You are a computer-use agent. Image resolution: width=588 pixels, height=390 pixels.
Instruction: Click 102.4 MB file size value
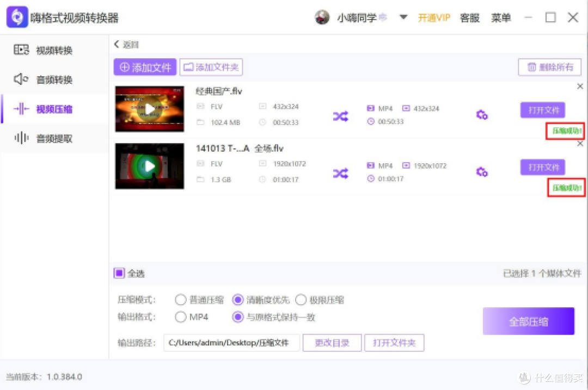[225, 122]
